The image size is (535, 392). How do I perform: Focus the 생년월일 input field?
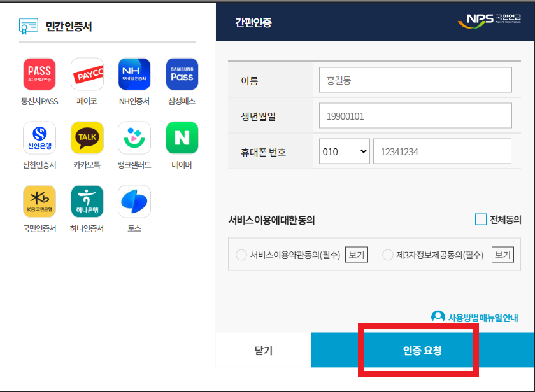click(415, 116)
